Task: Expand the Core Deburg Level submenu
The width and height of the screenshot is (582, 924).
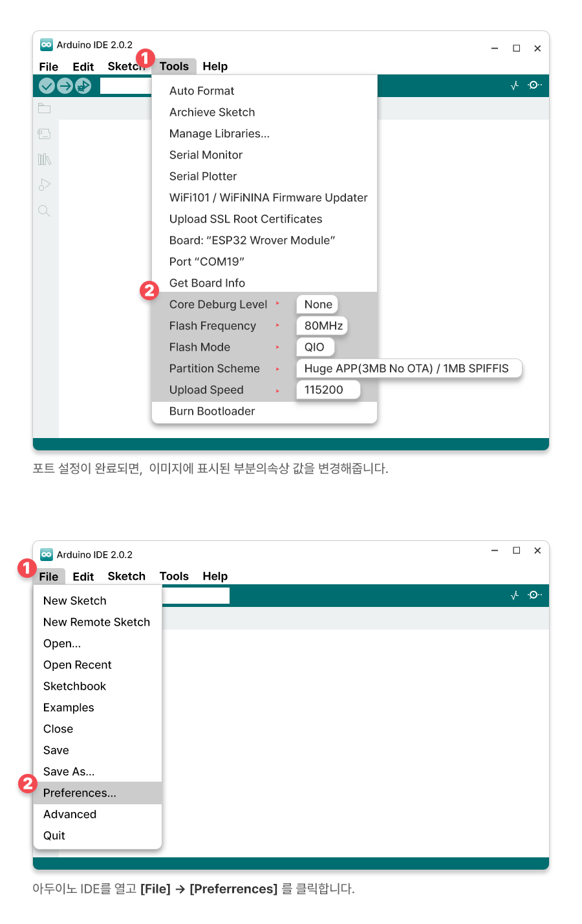Action: coord(218,304)
